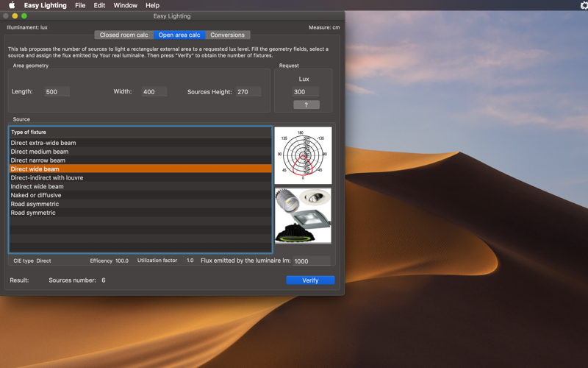Choose Naked or diffusive fixture
Screen dimensions: 588x368
click(x=140, y=195)
